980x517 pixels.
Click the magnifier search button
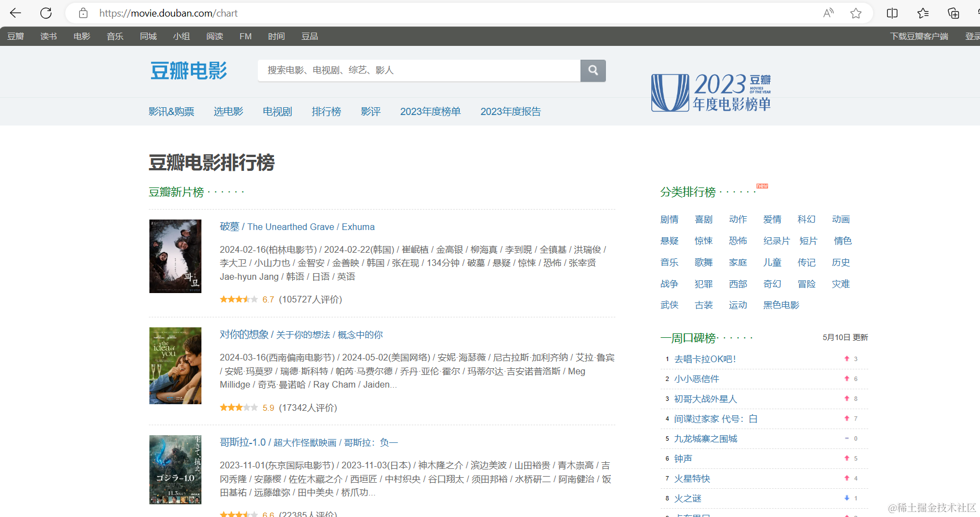(593, 71)
